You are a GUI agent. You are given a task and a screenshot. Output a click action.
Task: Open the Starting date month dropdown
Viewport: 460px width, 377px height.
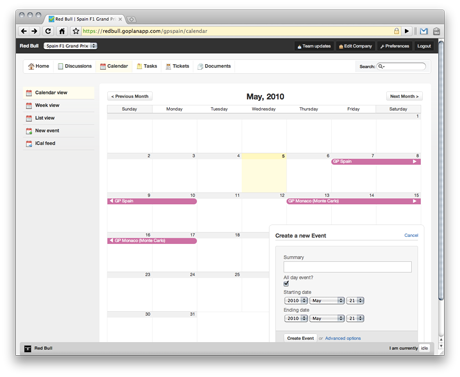[327, 301]
